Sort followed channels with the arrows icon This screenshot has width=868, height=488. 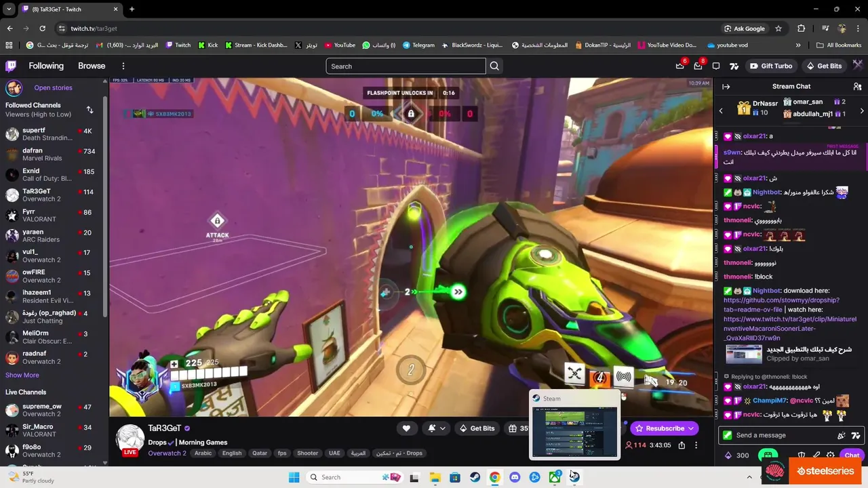(90, 110)
